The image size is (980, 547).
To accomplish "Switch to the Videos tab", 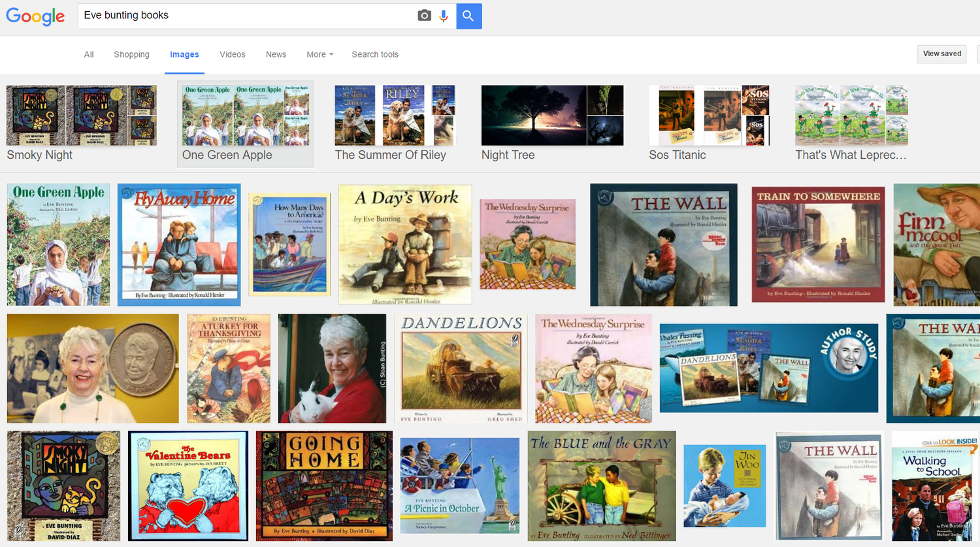I will click(232, 55).
